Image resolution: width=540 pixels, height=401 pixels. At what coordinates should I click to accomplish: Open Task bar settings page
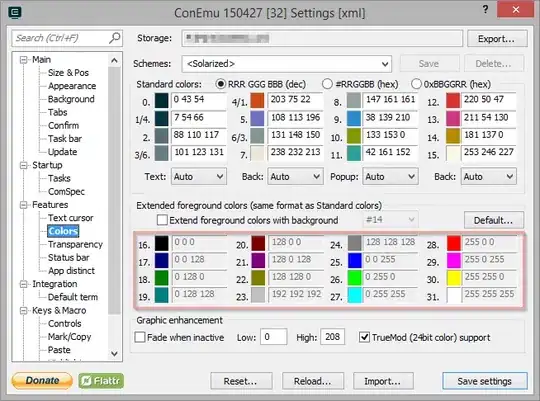click(x=65, y=138)
